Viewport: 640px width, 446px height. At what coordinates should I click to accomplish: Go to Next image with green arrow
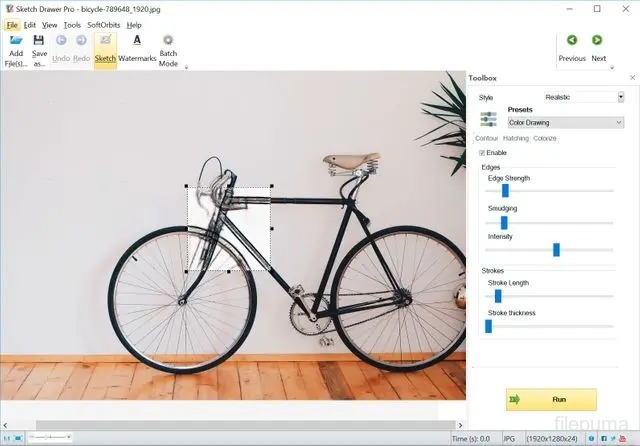[x=598, y=41]
